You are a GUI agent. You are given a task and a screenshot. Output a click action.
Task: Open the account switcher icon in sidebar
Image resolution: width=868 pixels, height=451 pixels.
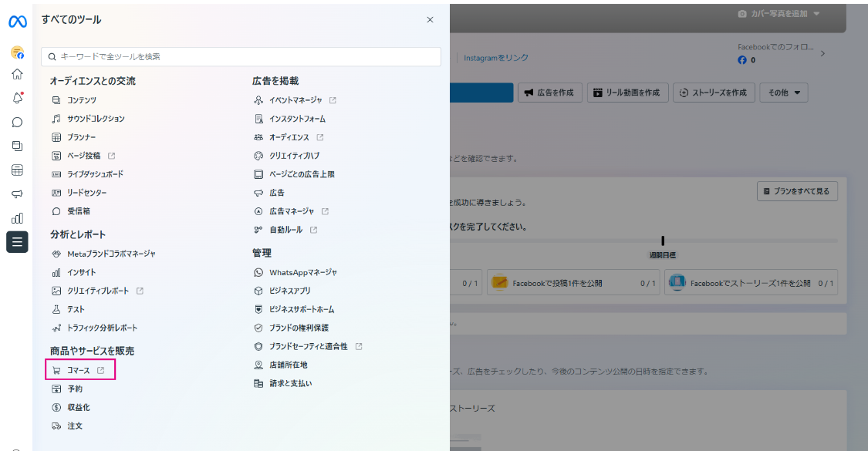click(17, 52)
